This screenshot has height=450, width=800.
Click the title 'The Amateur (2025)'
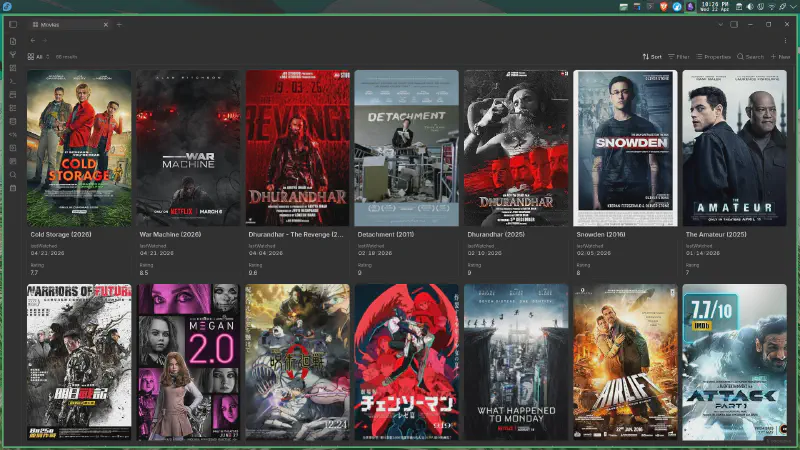pos(716,234)
